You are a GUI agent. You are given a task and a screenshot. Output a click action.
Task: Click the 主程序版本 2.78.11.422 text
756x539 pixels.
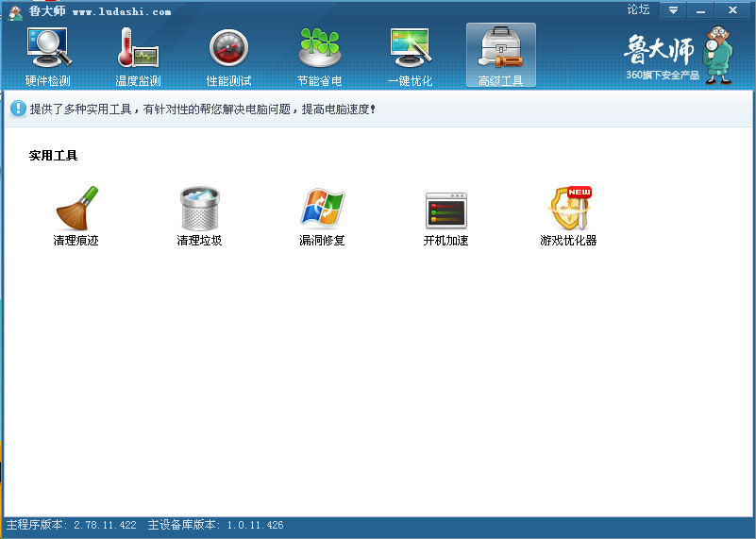(x=72, y=525)
